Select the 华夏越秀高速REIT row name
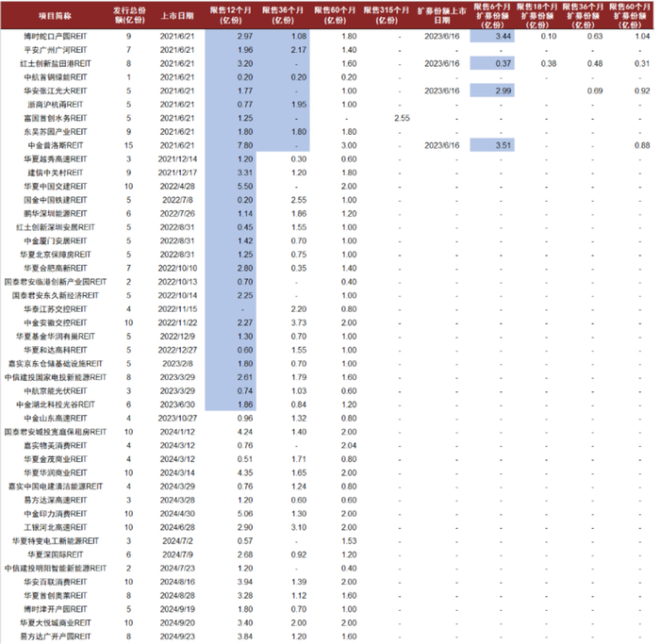660x644 pixels. (55, 159)
